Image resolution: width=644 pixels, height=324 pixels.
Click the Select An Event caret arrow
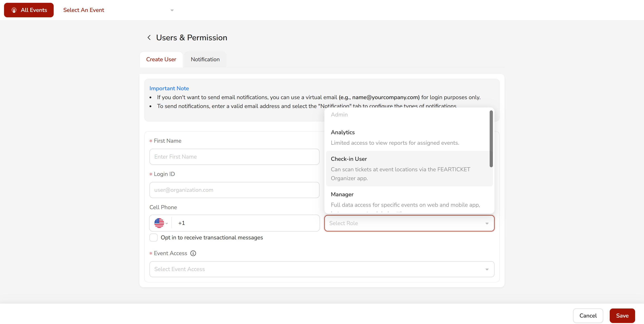[172, 10]
